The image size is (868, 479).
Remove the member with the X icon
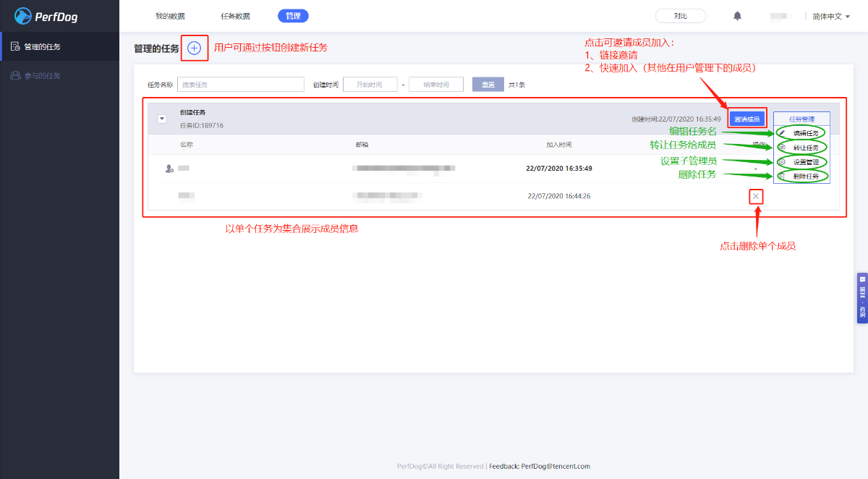(x=756, y=196)
